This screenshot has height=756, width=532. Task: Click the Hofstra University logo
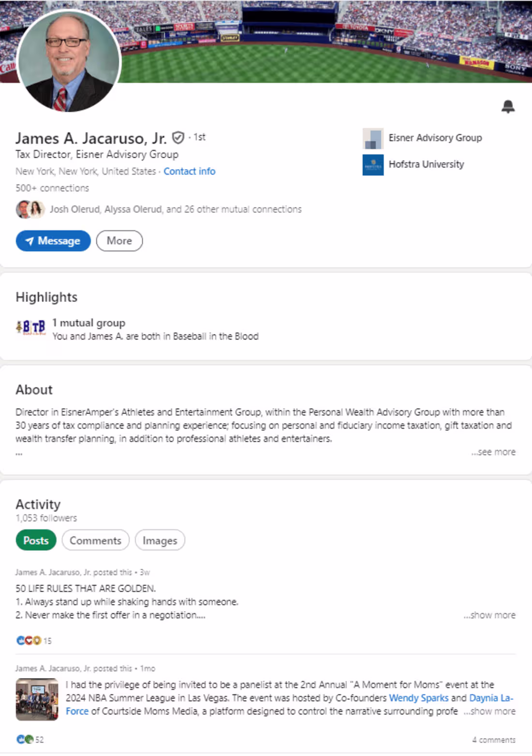tap(372, 164)
